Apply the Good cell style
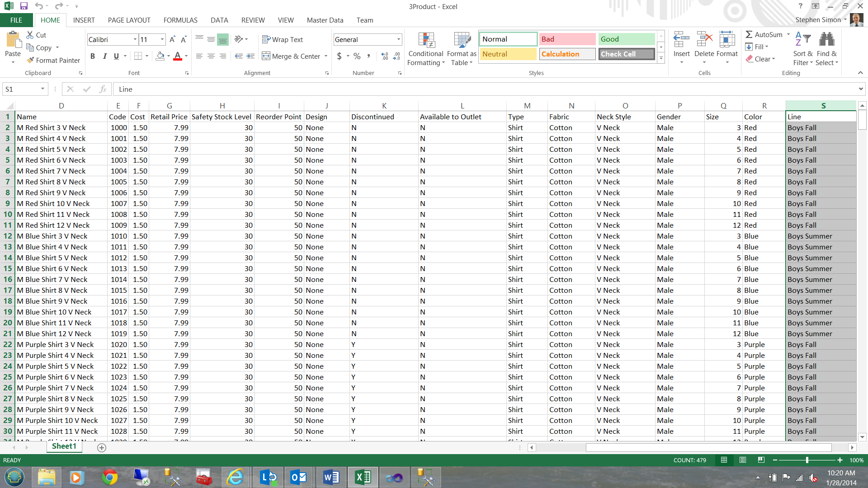 point(626,39)
